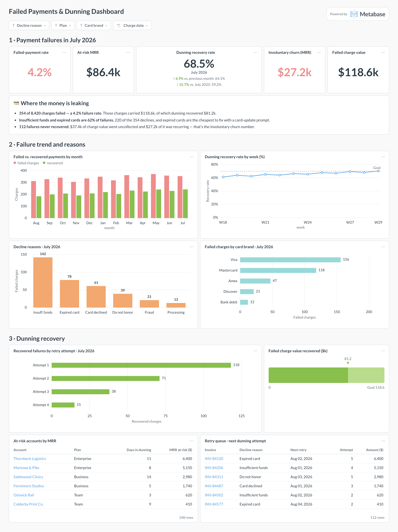Click the 68.5% dunning recovery value
398x532 pixels.
(x=199, y=64)
